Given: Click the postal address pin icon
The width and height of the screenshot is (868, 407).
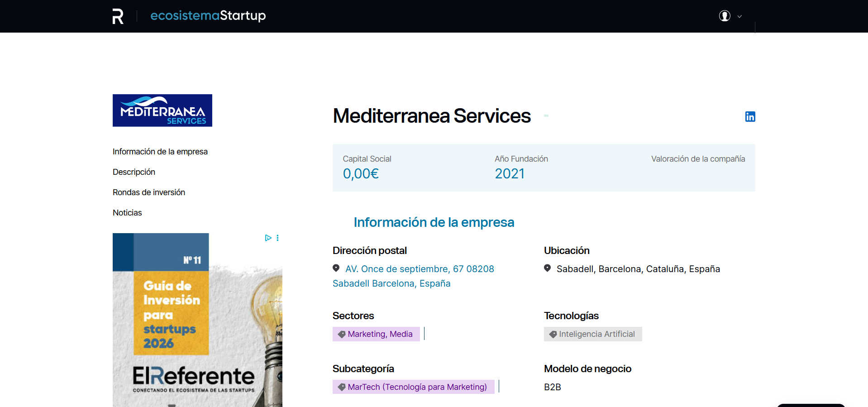Looking at the screenshot, I should [336, 268].
